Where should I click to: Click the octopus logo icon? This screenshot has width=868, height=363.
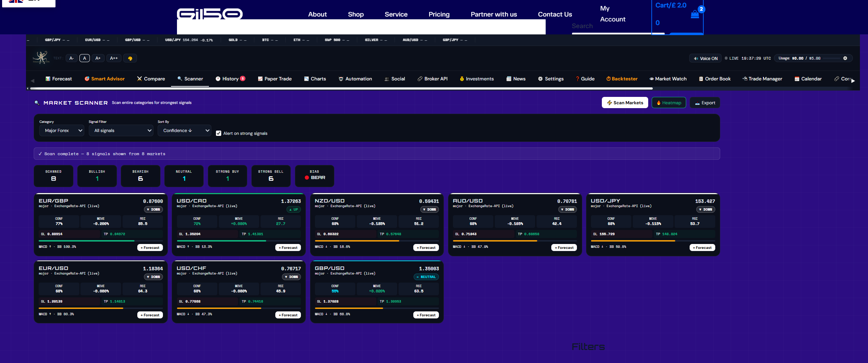point(41,58)
